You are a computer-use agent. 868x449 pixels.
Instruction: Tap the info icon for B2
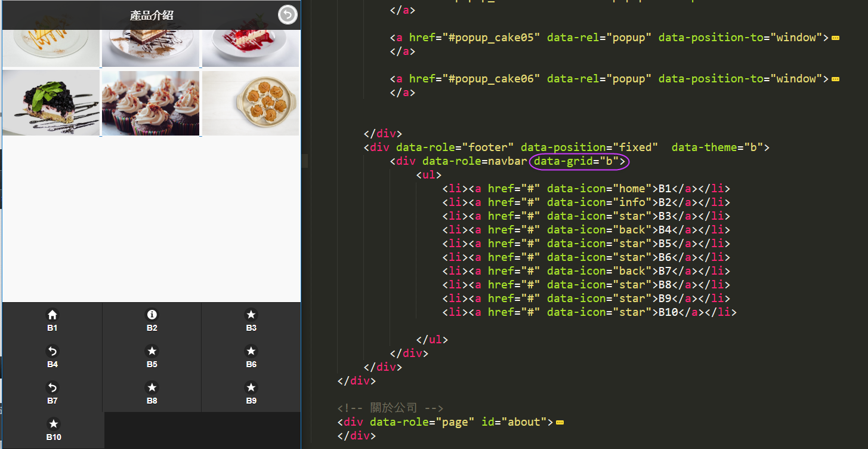152,315
